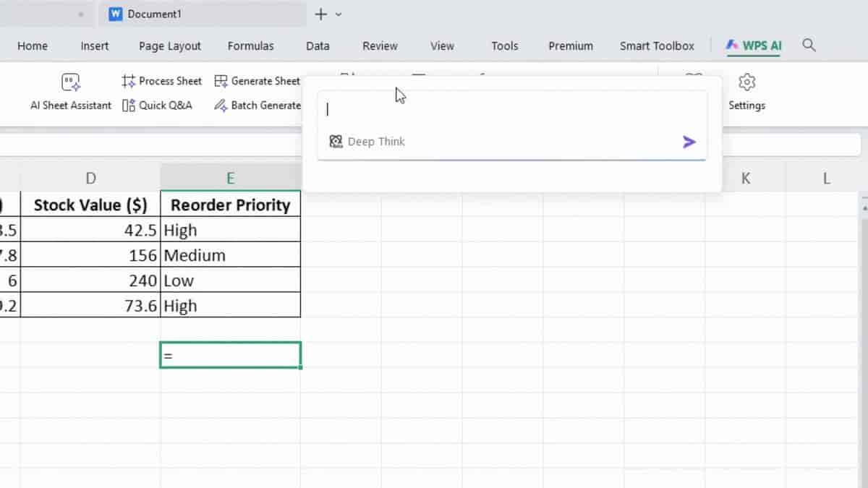Select Batch Generate option

pyautogui.click(x=258, y=106)
